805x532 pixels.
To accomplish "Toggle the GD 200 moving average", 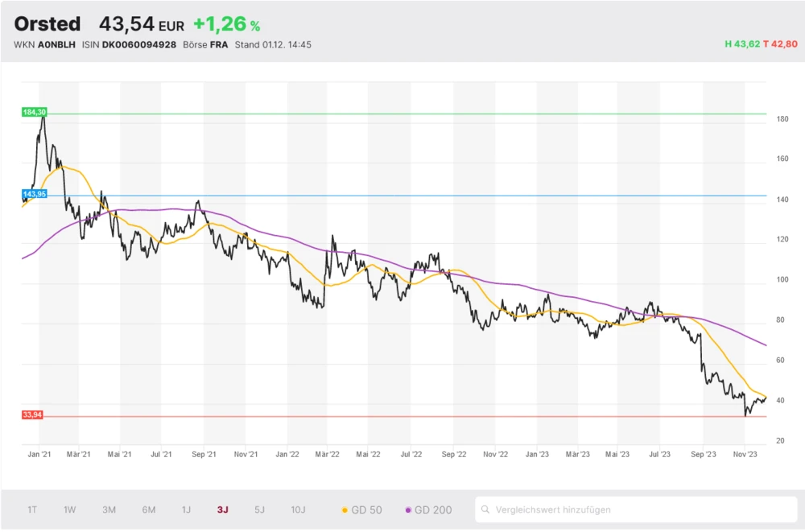I will click(432, 509).
